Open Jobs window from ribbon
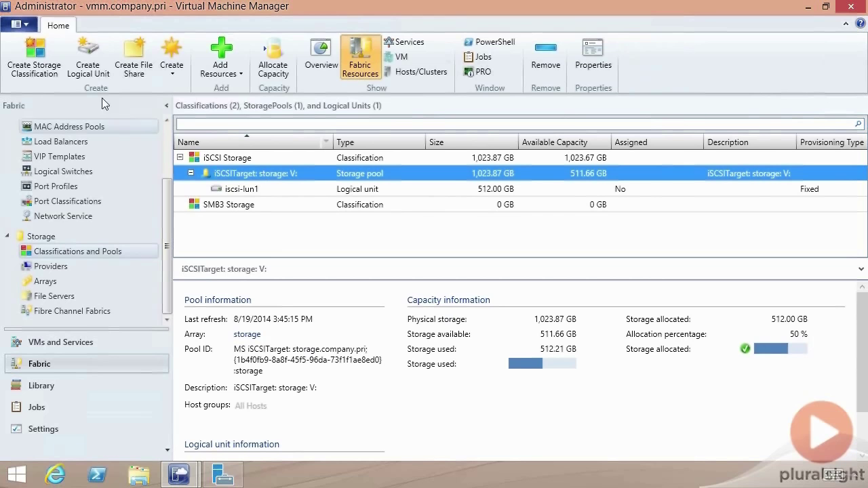868x488 pixels. pyautogui.click(x=477, y=57)
